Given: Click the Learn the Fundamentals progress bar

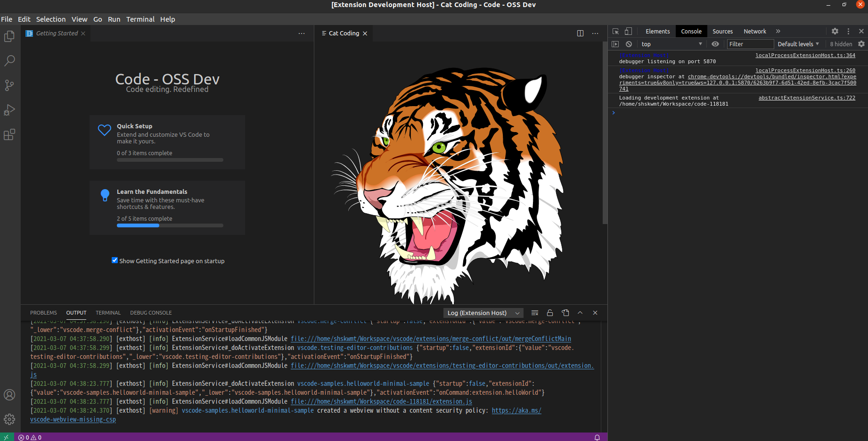Looking at the screenshot, I should click(x=170, y=225).
